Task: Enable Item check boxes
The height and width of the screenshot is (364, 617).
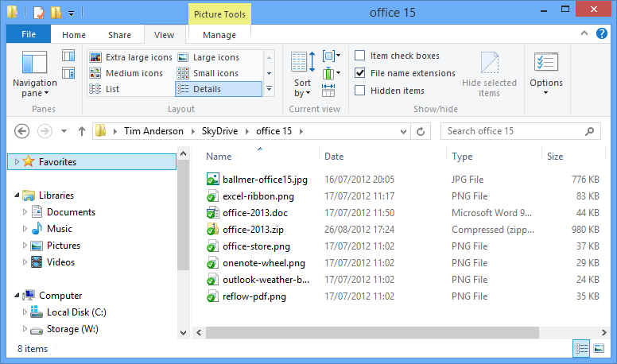Action: (359, 56)
